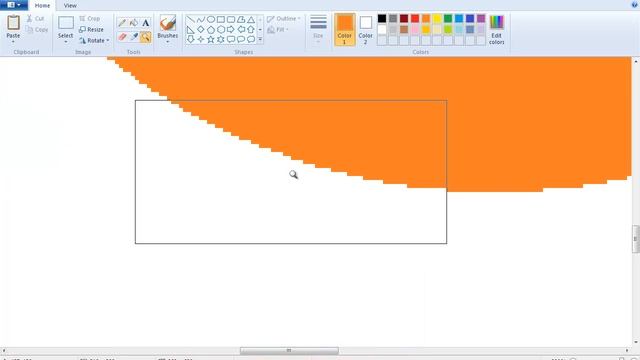Choose the Six-point star shape

(x=221, y=39)
